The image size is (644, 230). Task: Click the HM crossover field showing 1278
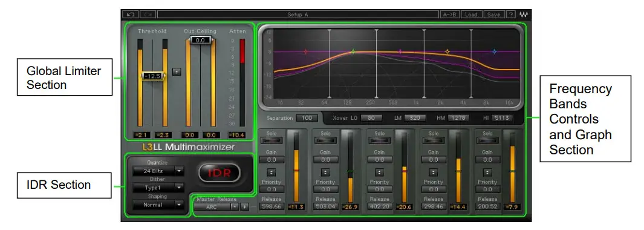(458, 118)
